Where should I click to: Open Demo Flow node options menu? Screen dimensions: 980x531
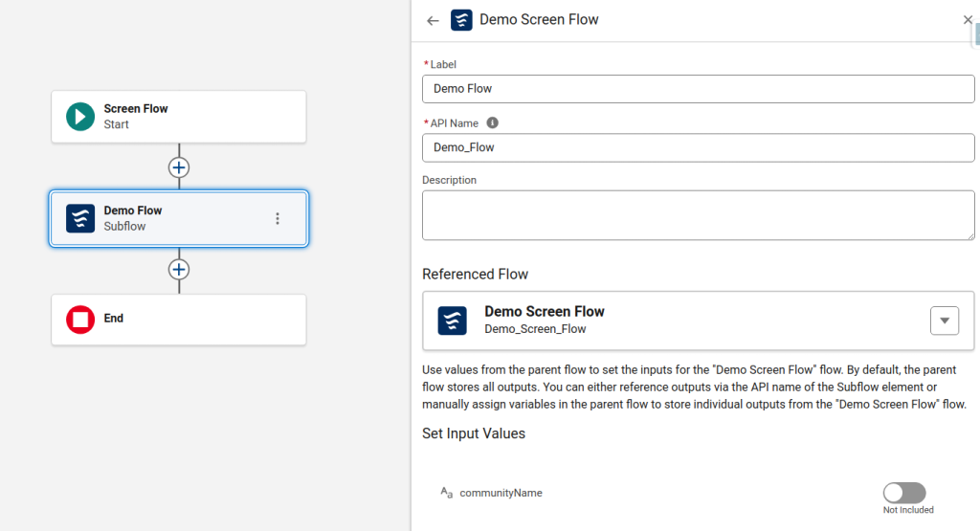pyautogui.click(x=278, y=219)
